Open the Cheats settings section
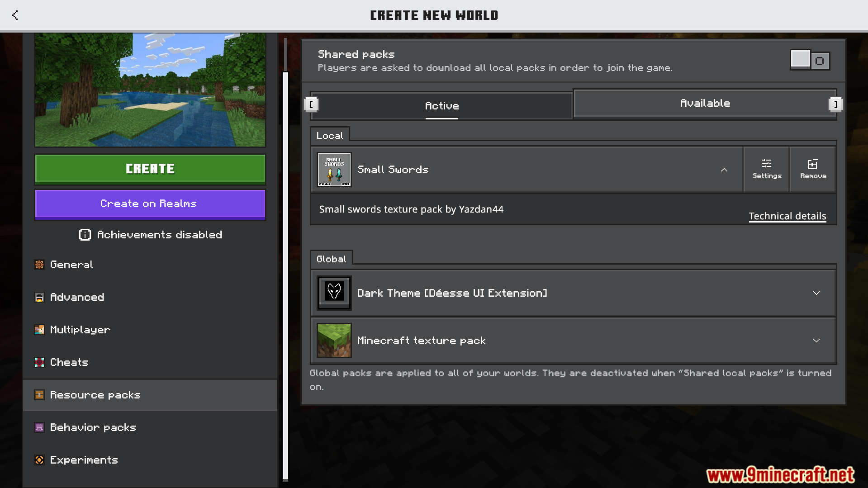Image resolution: width=868 pixels, height=488 pixels. pyautogui.click(x=150, y=362)
